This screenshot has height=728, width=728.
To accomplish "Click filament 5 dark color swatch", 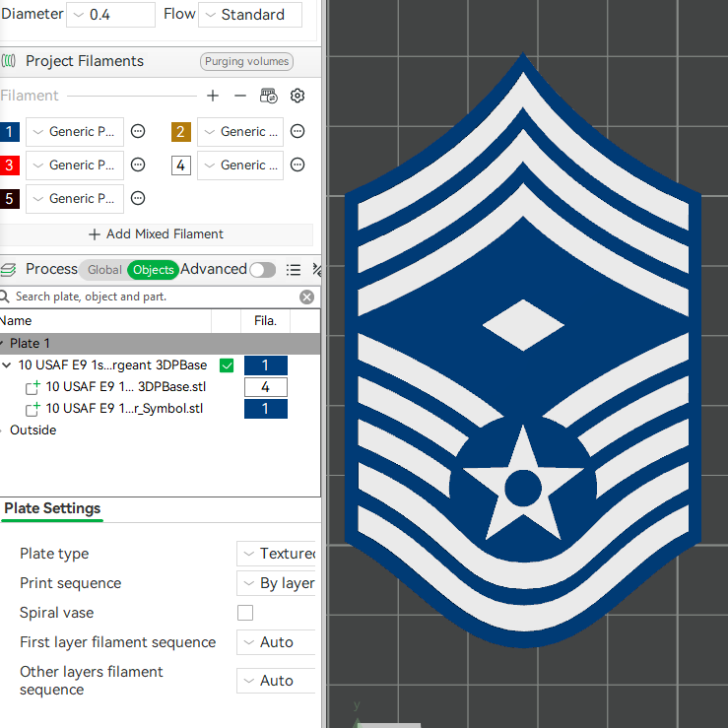I will pyautogui.click(x=9, y=199).
